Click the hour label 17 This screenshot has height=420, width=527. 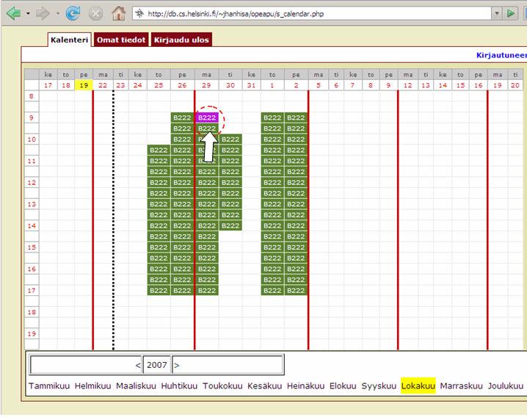[32, 291]
